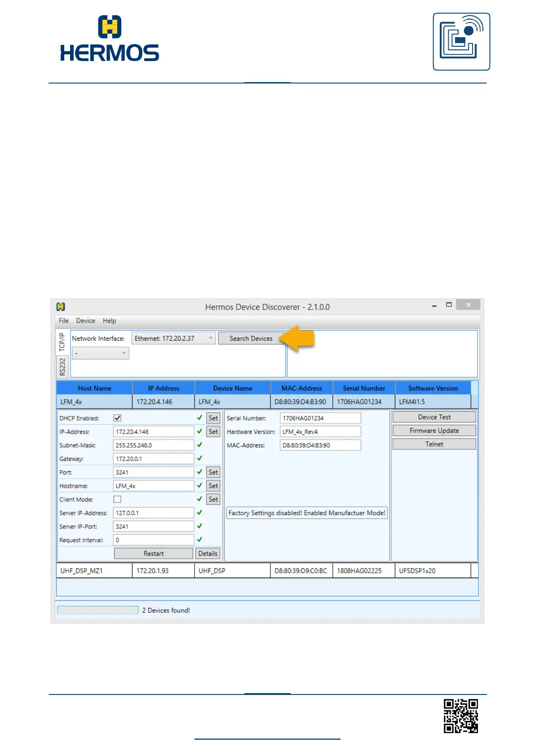535x756 pixels.
Task: Click the Server IP-Address input field
Action: pos(154,513)
